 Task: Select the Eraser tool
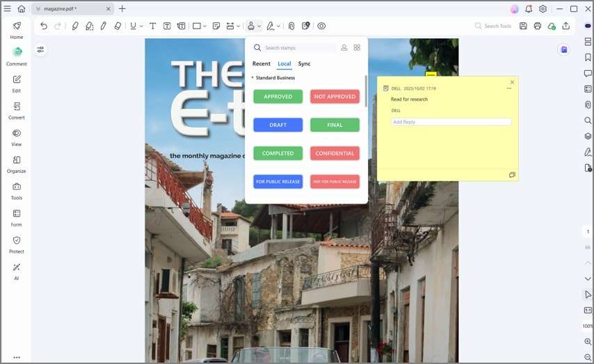tap(118, 26)
